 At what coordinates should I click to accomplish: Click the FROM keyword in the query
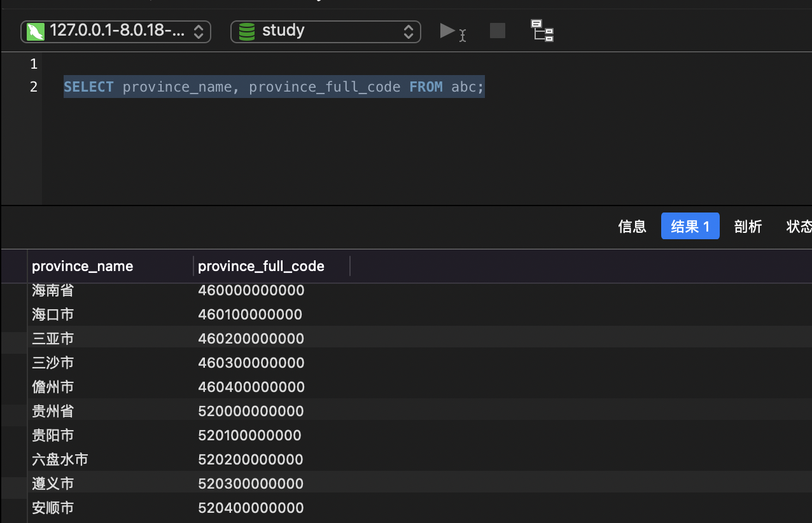(x=426, y=87)
